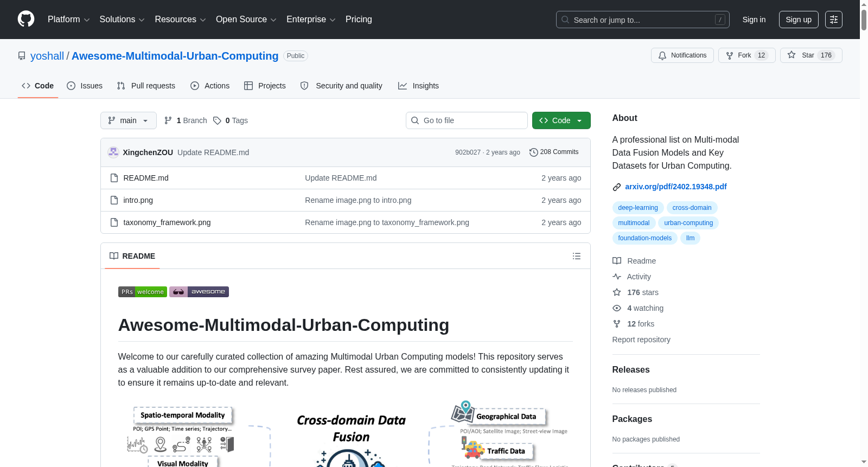Open 'Rename image.png to intro.png' commit
Viewport: 868px width, 467px height.
click(358, 200)
